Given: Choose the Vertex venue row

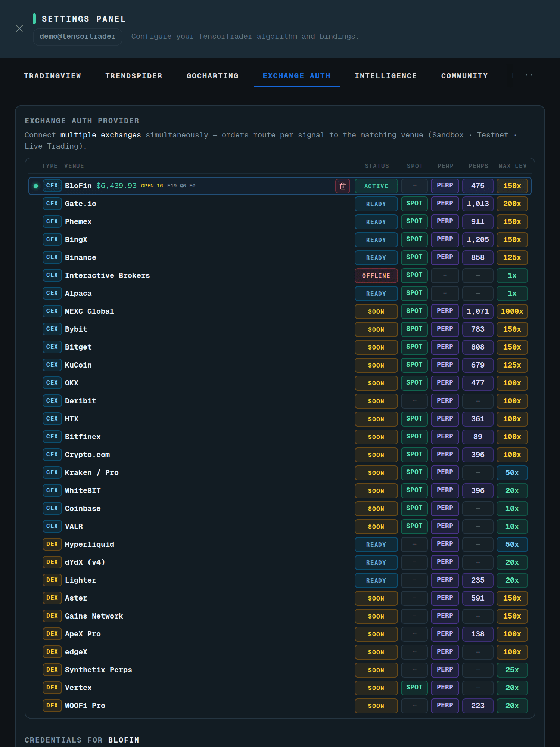Looking at the screenshot, I should click(280, 688).
